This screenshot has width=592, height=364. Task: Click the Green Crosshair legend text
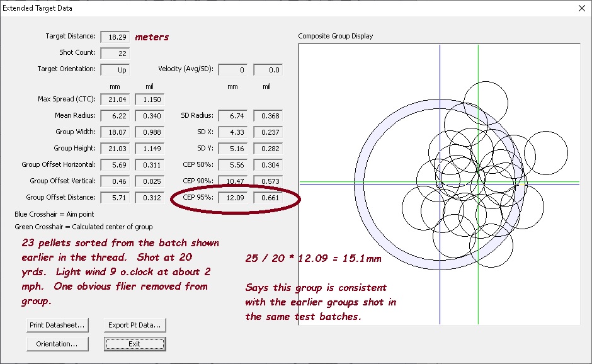(83, 227)
